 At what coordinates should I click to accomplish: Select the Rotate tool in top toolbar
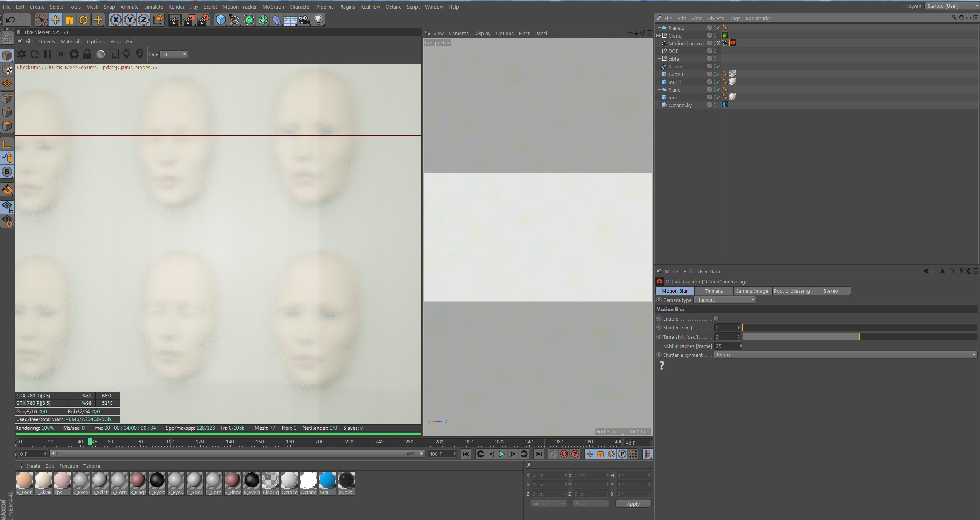[x=83, y=20]
